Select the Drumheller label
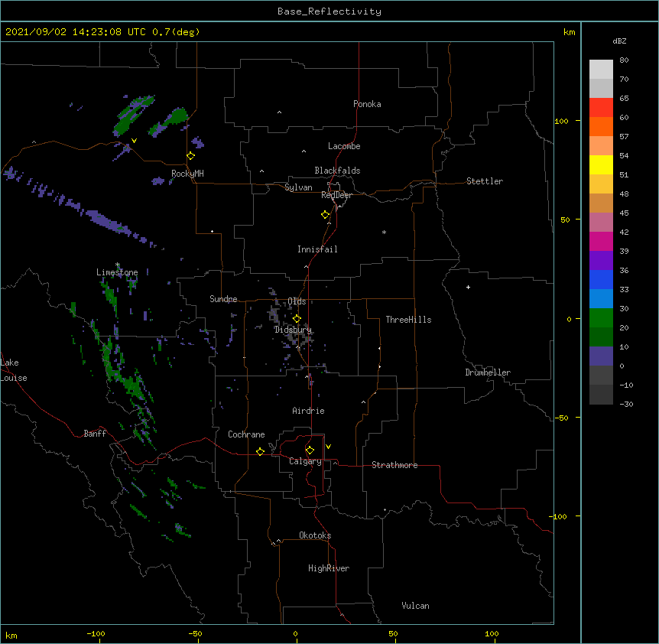 488,372
